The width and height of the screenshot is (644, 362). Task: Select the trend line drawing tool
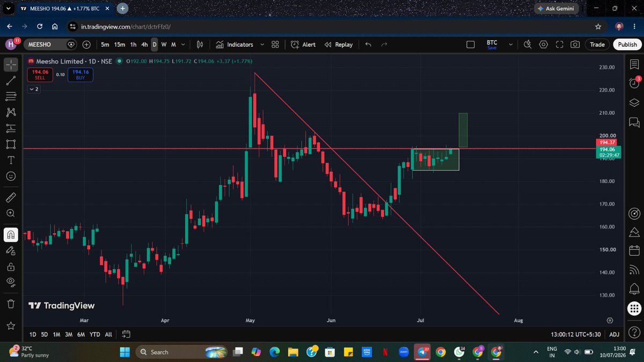11,81
